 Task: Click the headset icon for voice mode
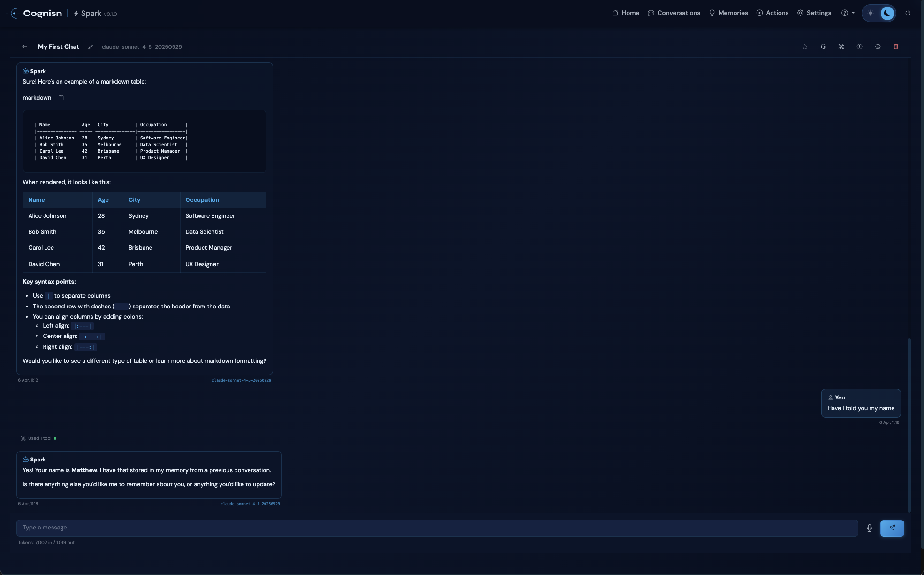[x=823, y=46]
